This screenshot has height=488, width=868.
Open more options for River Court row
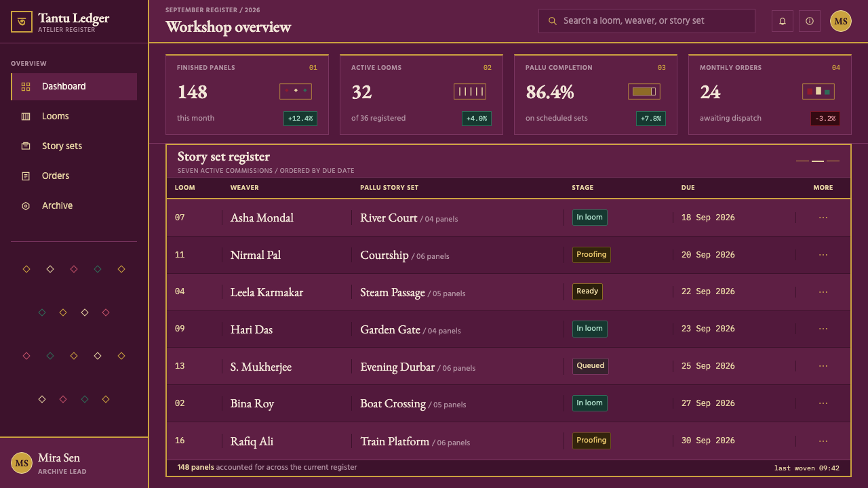coord(823,218)
